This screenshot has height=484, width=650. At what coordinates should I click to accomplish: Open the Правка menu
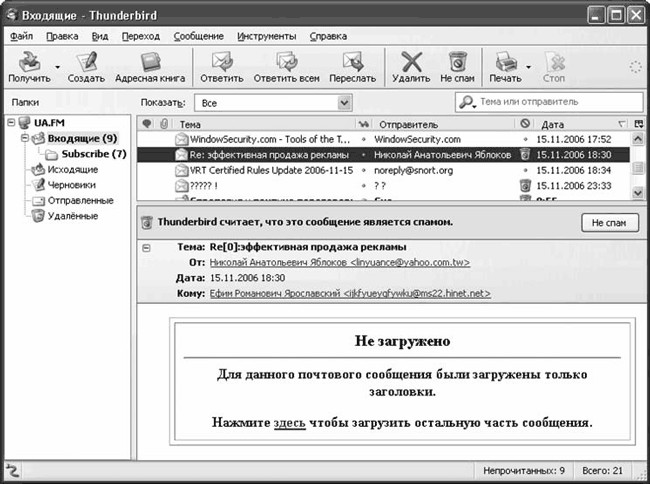pos(62,36)
